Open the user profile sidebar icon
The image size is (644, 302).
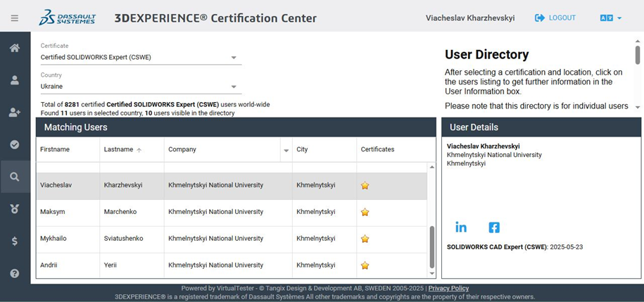click(15, 80)
